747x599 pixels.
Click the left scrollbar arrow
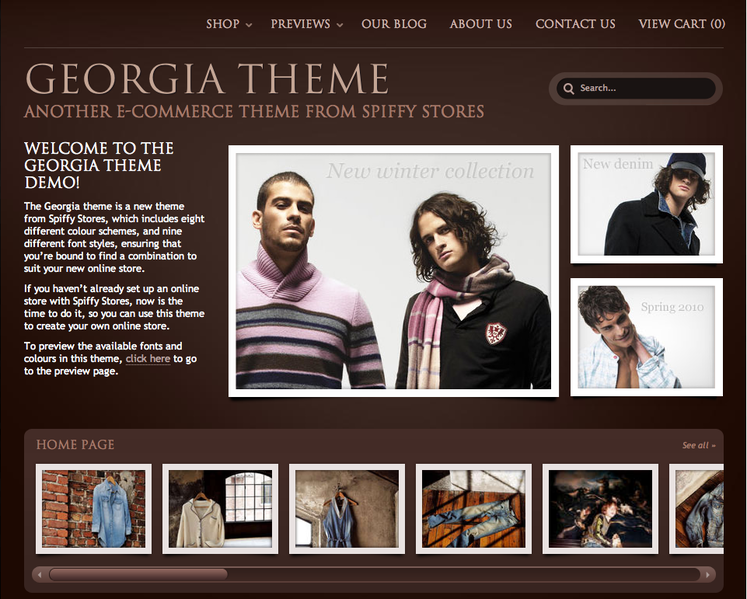click(x=40, y=575)
